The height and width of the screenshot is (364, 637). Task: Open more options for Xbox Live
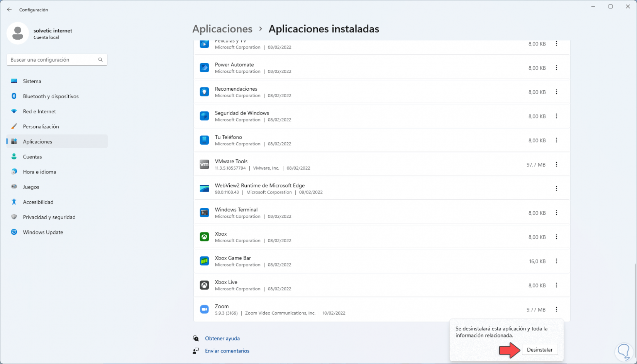tap(556, 285)
